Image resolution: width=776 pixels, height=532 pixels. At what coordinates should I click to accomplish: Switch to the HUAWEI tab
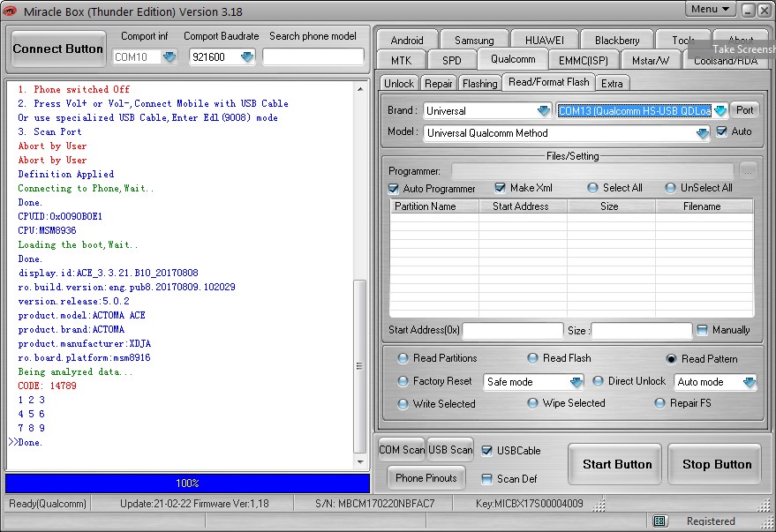(x=545, y=40)
